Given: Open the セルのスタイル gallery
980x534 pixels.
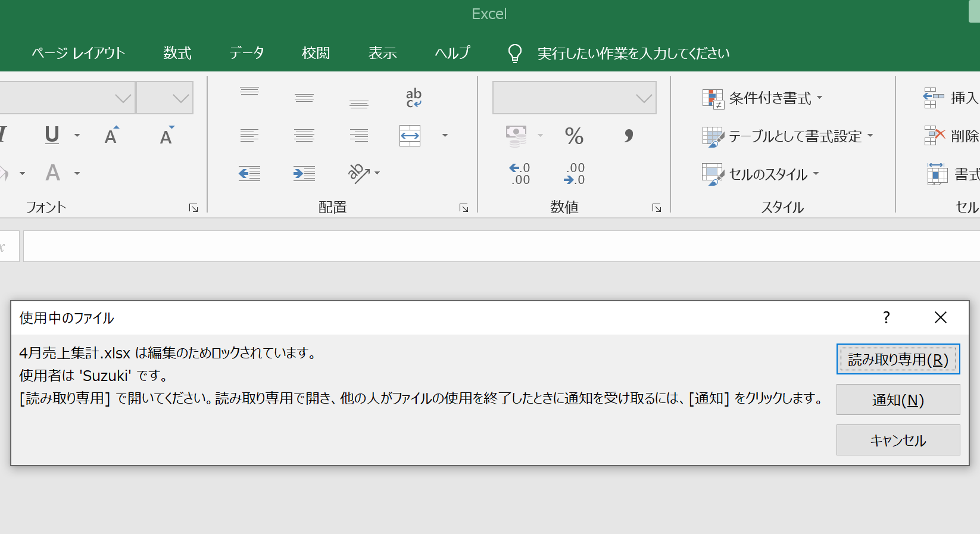Looking at the screenshot, I should 761,174.
